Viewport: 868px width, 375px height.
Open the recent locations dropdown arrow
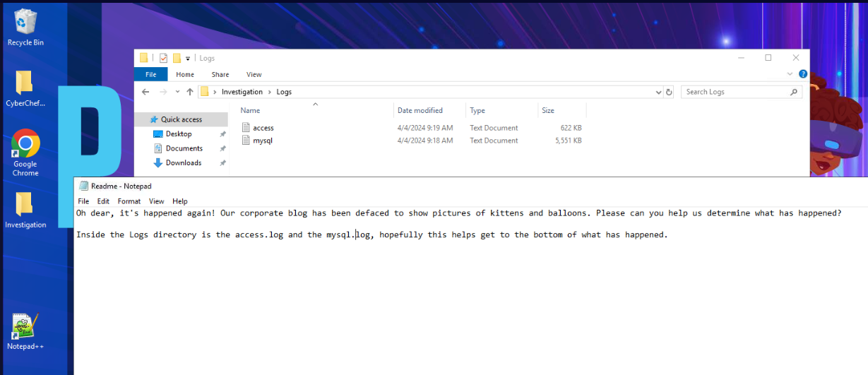[x=177, y=92]
